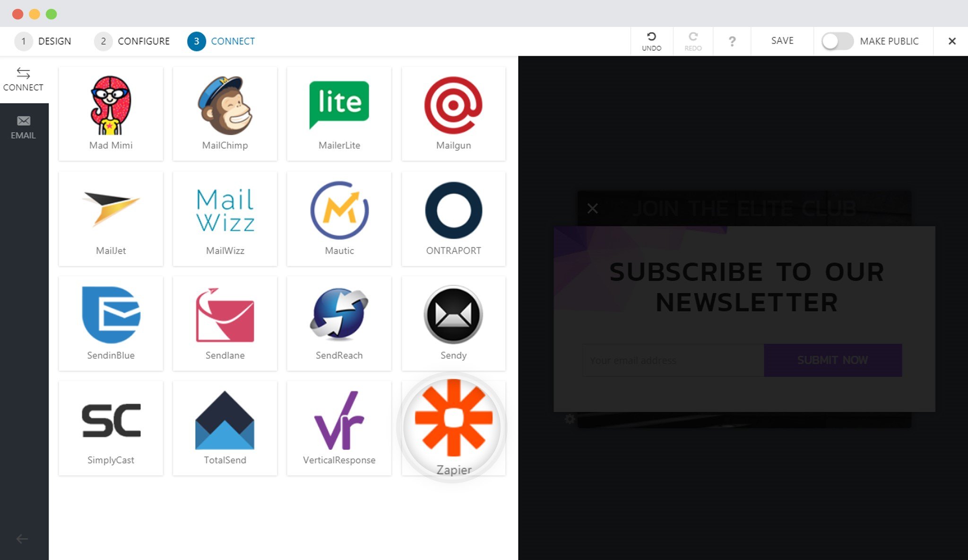
Task: Click the Submit Now button in preview
Action: (832, 360)
